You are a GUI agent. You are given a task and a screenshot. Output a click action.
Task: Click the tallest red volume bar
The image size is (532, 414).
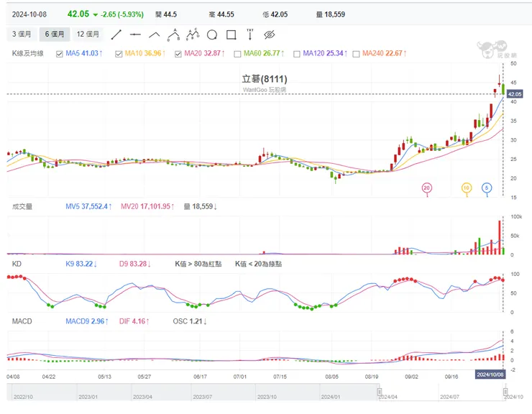coord(500,237)
